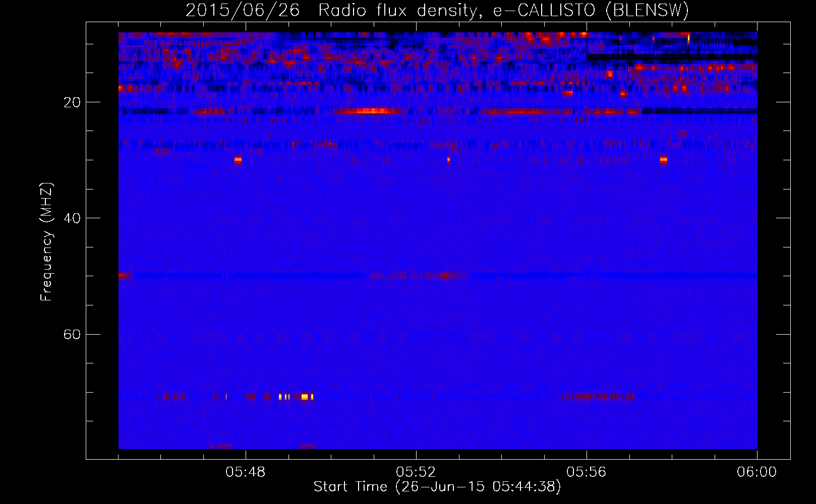The height and width of the screenshot is (504, 816).
Task: Click the '40' frequency tick label
Action: pos(72,218)
